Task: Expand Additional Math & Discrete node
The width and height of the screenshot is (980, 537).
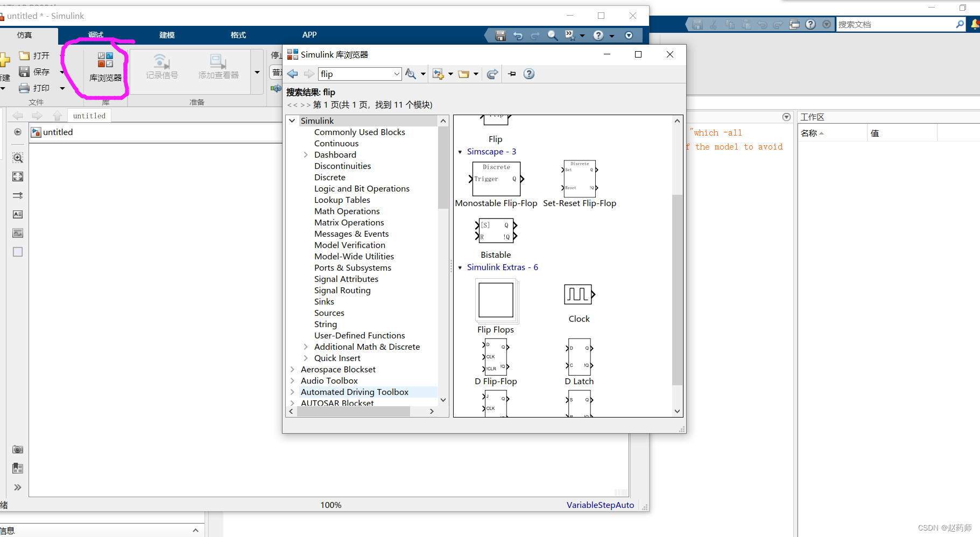Action: click(306, 347)
